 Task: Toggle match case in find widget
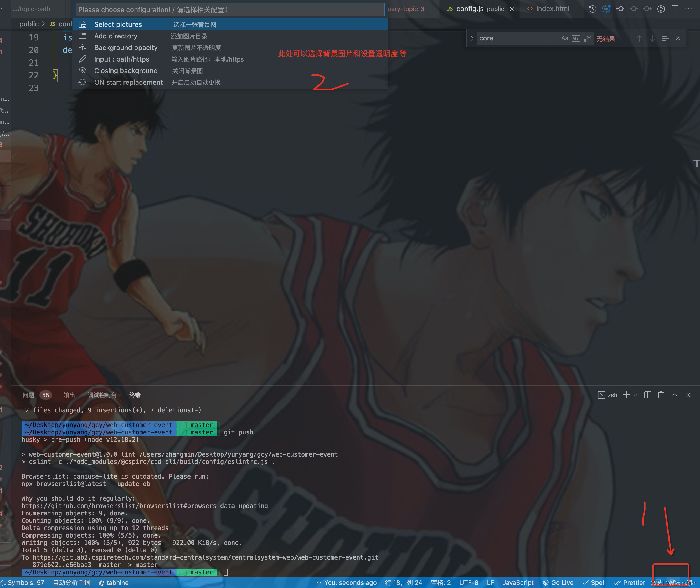pos(564,38)
